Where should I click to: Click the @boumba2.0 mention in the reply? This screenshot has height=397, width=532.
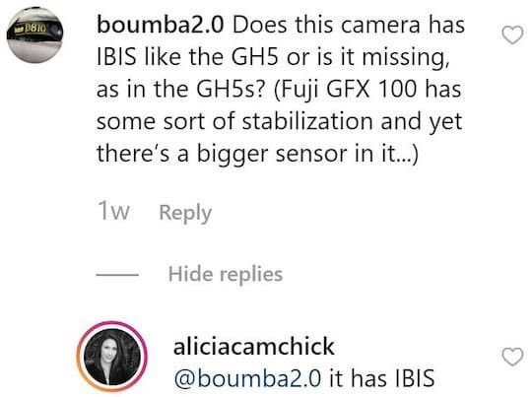pyautogui.click(x=247, y=378)
